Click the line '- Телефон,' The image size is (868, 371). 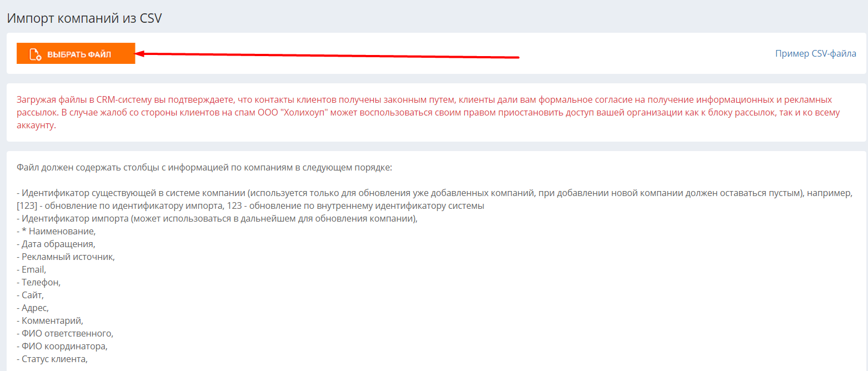(x=39, y=282)
